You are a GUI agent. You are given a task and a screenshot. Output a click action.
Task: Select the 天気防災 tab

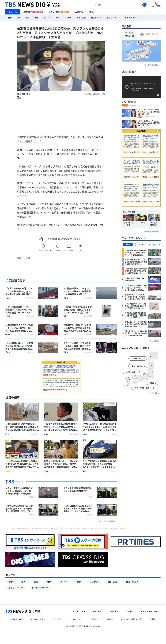pyautogui.click(x=79, y=12)
